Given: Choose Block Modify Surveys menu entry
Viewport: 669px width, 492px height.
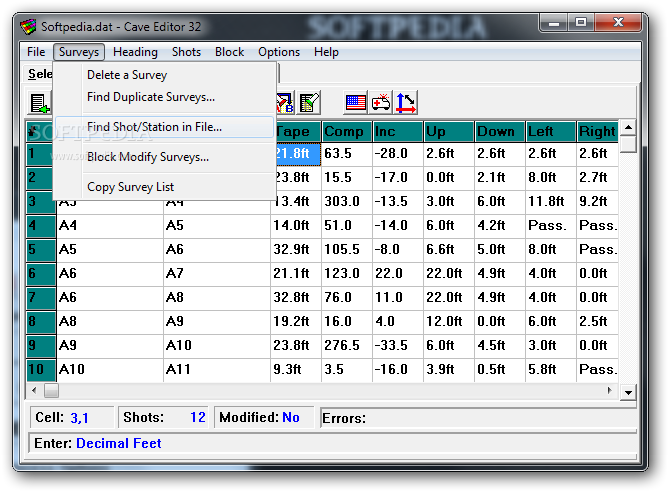Looking at the screenshot, I should click(165, 157).
